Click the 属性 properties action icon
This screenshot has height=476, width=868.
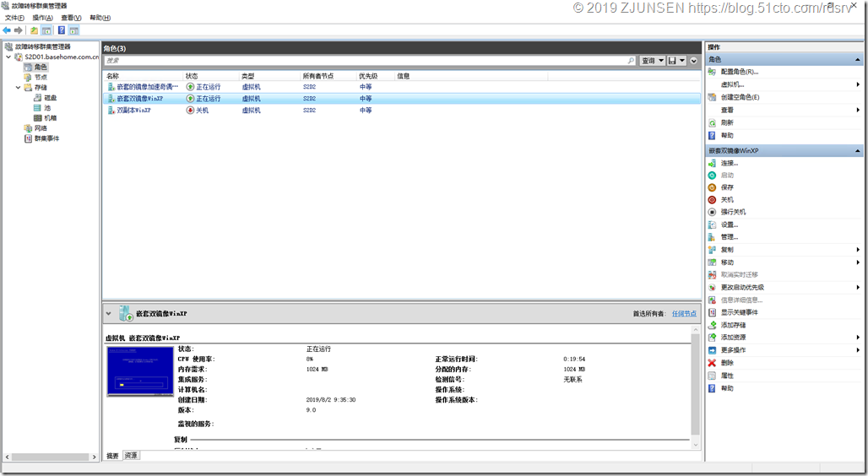pos(713,376)
